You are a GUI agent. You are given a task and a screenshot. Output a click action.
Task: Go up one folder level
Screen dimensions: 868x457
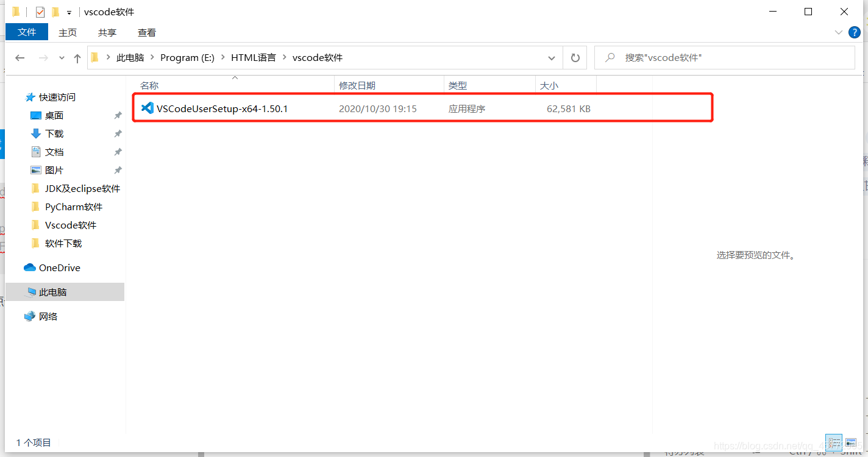(x=77, y=58)
